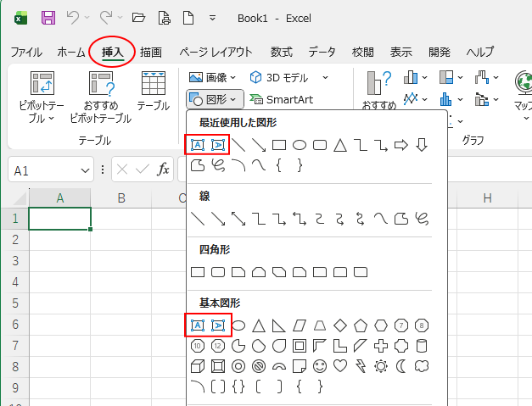Viewport: 532px width, 406px height.
Task: Pick the pentagon basic shape
Action: [361, 325]
